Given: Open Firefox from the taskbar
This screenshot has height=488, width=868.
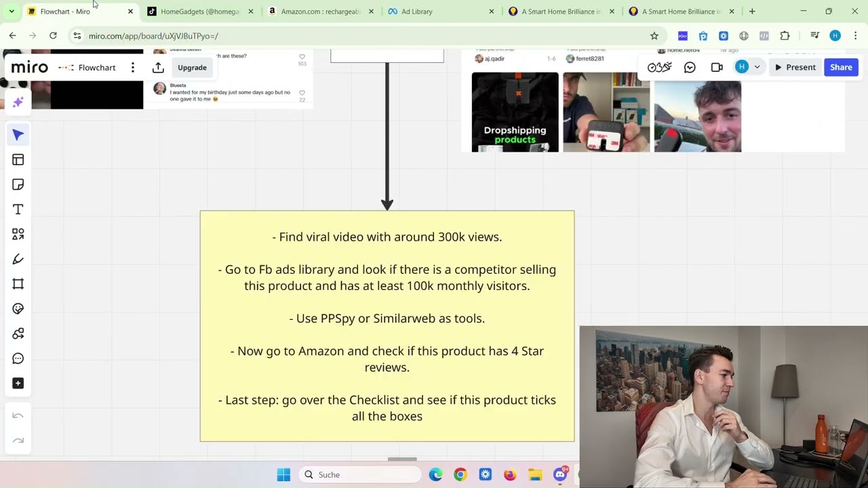Looking at the screenshot, I should click(510, 474).
